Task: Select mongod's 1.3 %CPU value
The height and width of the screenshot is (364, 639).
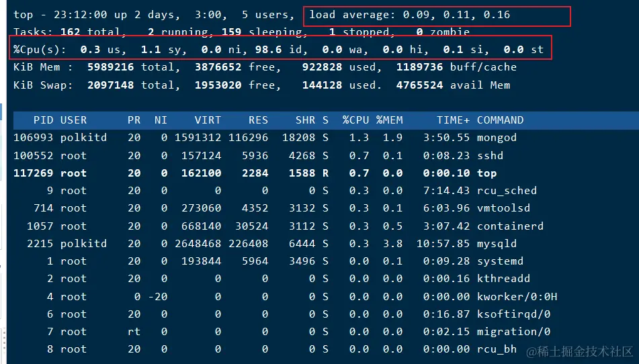Action: point(359,138)
